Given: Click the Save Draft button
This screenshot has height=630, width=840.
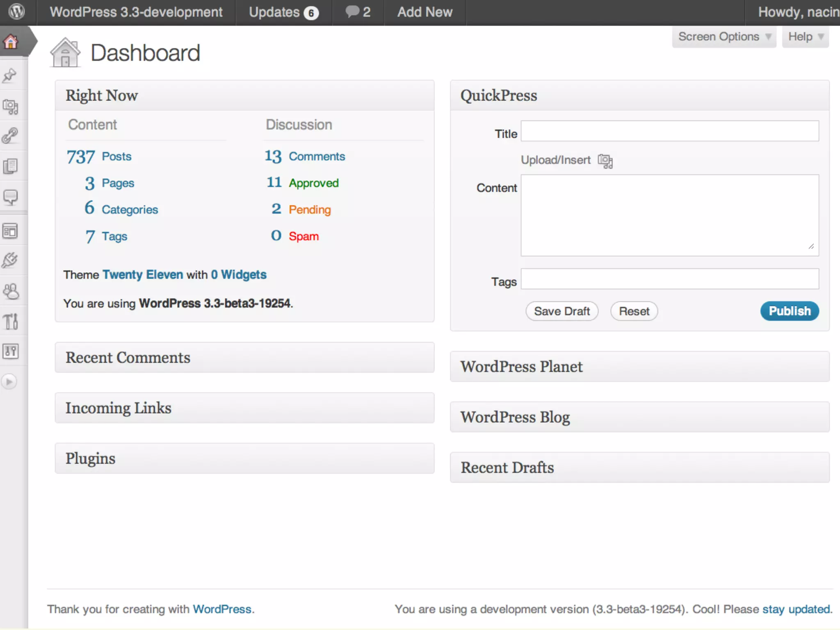Looking at the screenshot, I should click(562, 311).
